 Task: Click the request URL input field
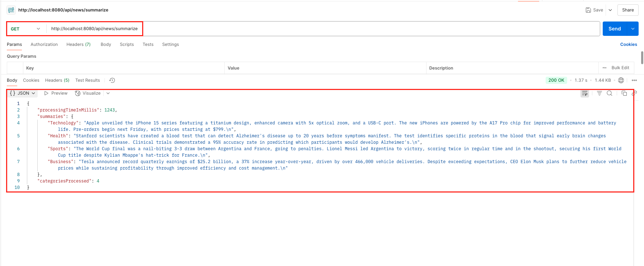(323, 29)
